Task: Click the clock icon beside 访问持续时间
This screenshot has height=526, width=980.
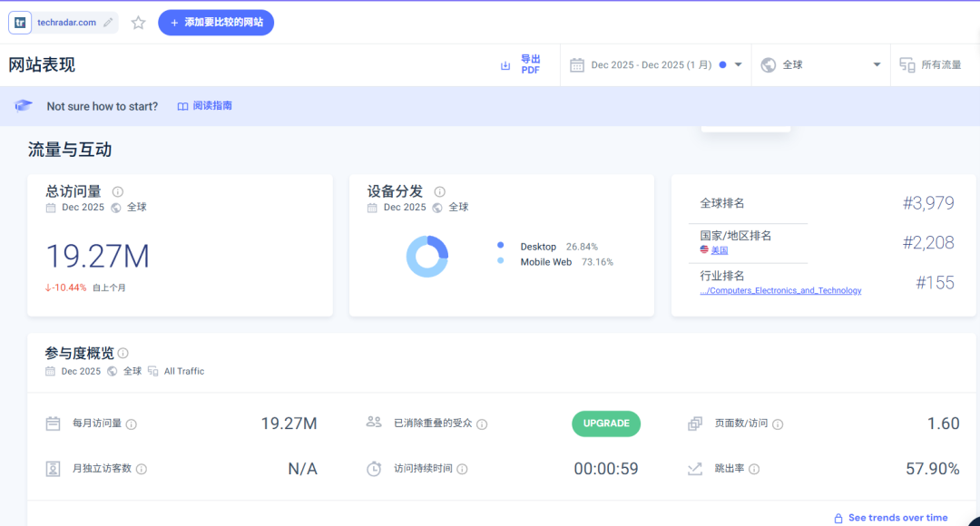Action: [x=373, y=469]
